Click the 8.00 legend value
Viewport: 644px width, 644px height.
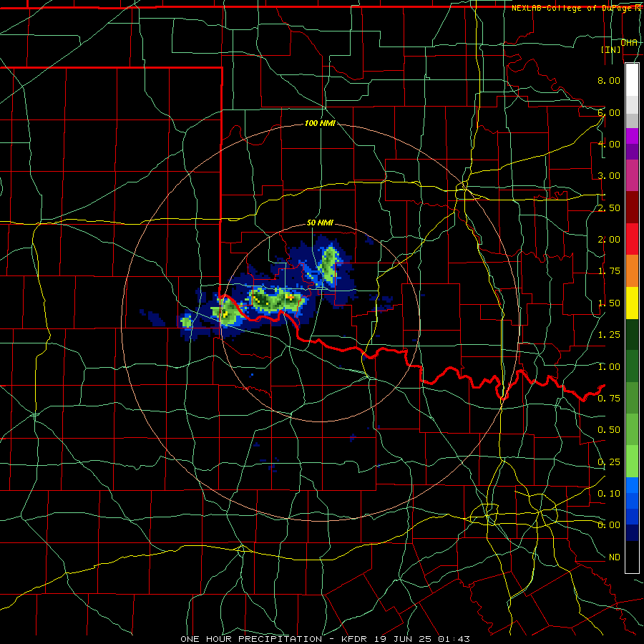(x=609, y=80)
